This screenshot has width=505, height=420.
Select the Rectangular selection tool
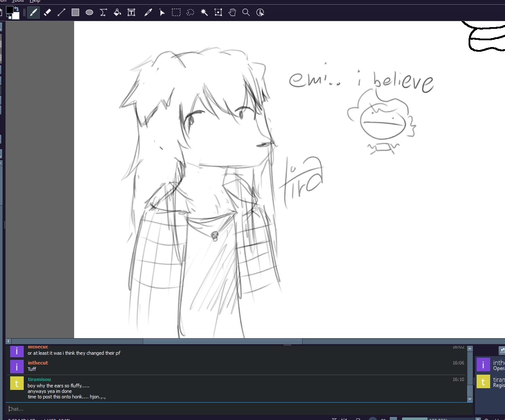176,13
